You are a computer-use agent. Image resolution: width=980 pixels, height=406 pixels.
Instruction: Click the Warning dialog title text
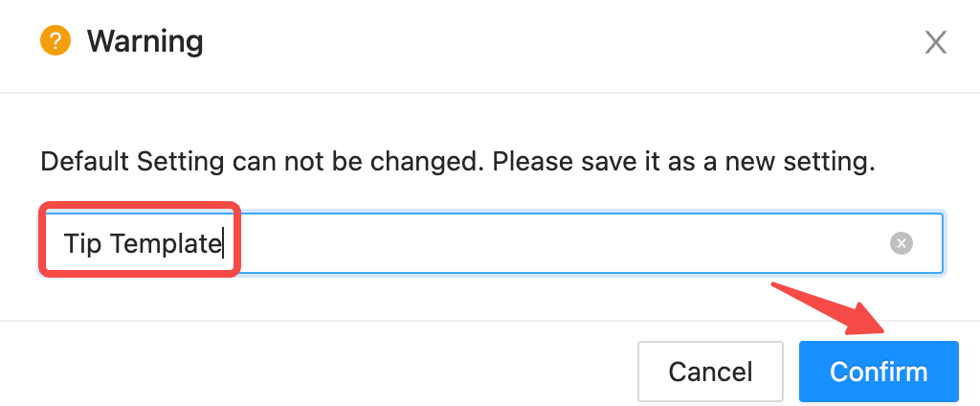[145, 41]
